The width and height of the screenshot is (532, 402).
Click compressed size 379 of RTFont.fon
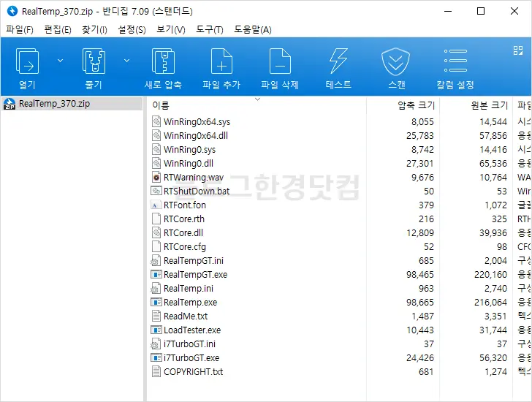[426, 205]
